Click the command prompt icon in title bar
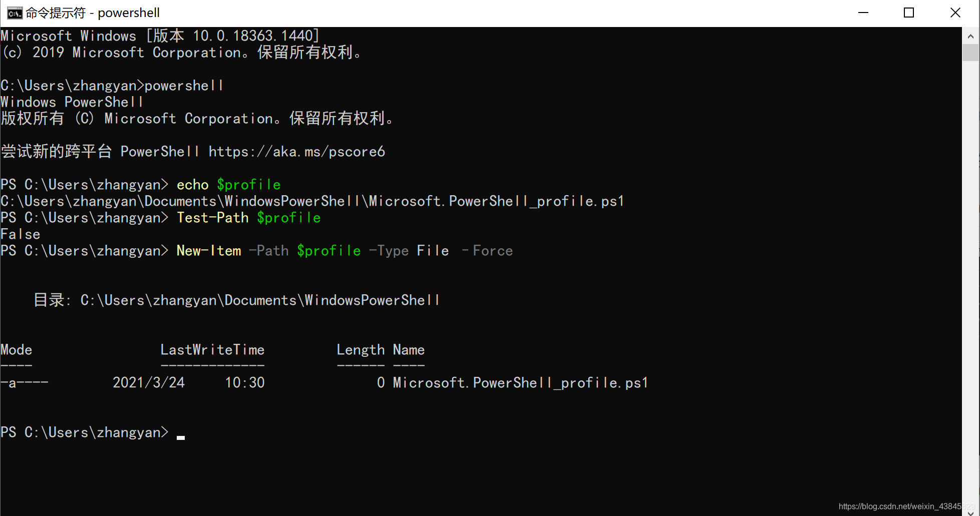 point(15,13)
